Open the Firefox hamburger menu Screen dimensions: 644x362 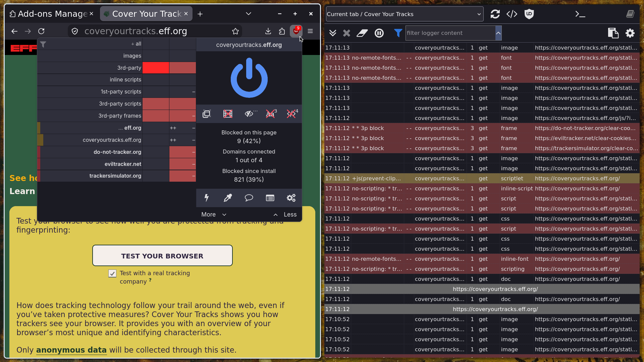tap(310, 31)
